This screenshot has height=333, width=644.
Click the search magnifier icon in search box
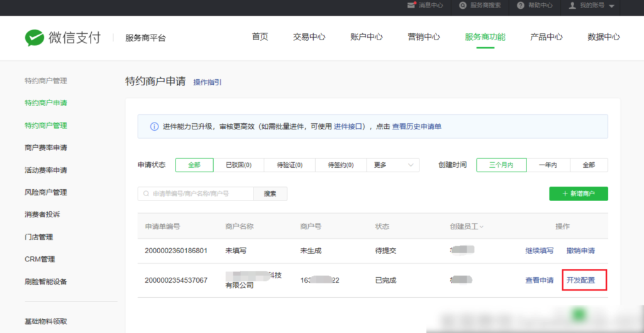pos(147,194)
